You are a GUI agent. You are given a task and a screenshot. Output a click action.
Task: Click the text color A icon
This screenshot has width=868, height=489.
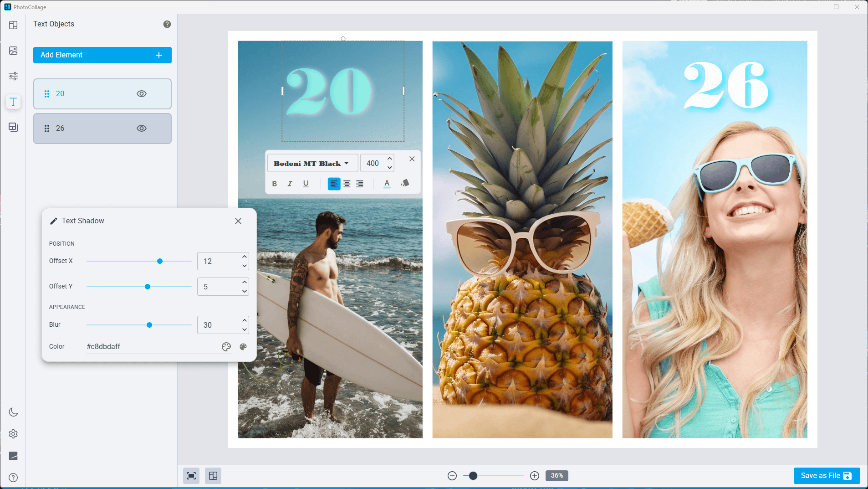click(x=387, y=184)
